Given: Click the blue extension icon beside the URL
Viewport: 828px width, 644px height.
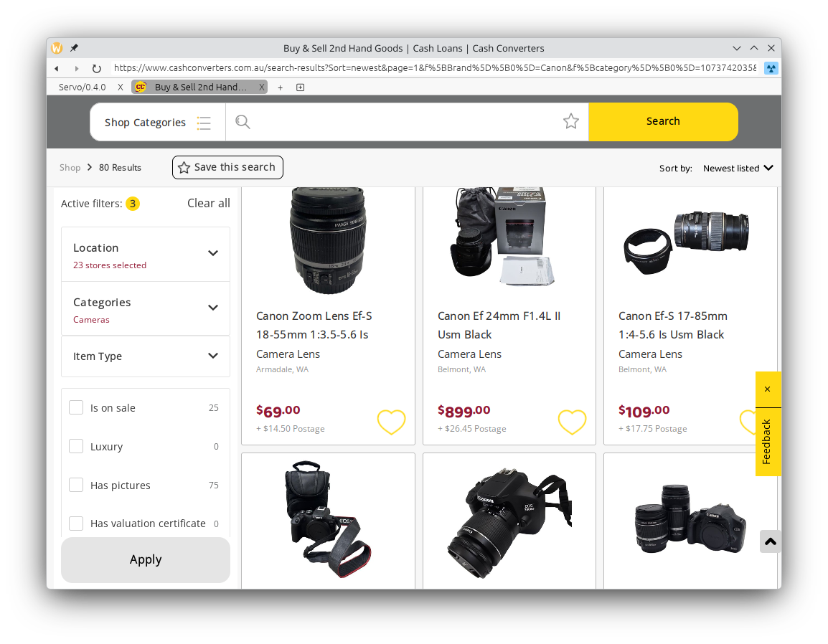Looking at the screenshot, I should coord(771,68).
